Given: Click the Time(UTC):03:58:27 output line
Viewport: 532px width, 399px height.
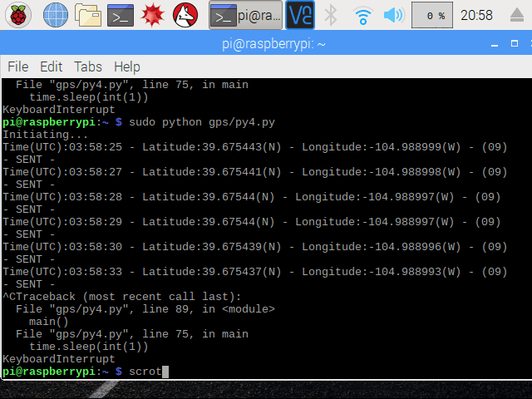Looking at the screenshot, I should pos(255,172).
